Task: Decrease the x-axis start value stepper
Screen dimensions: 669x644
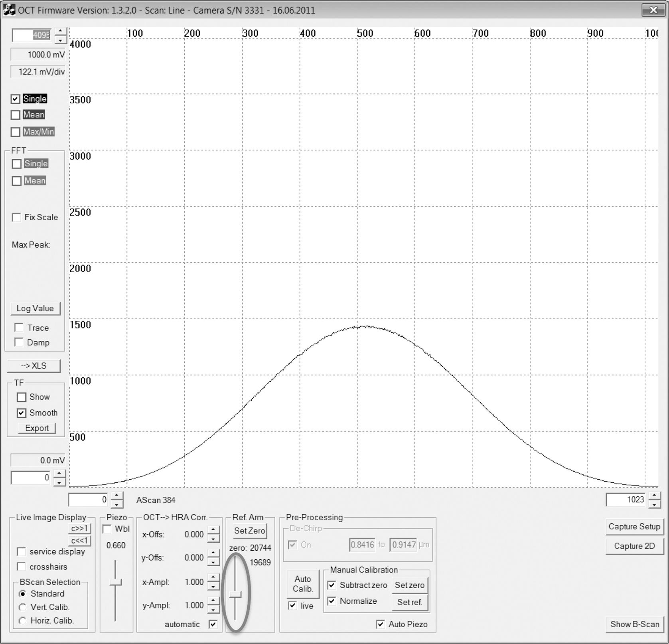Action: pos(117,504)
